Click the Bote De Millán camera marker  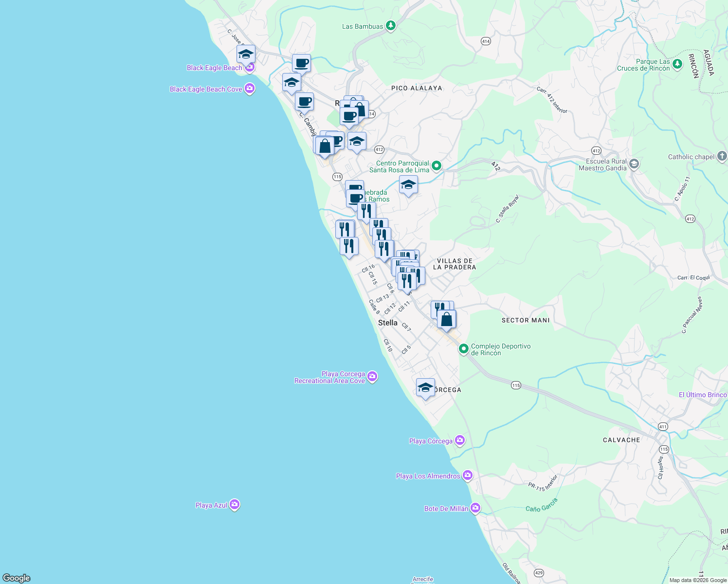(475, 507)
